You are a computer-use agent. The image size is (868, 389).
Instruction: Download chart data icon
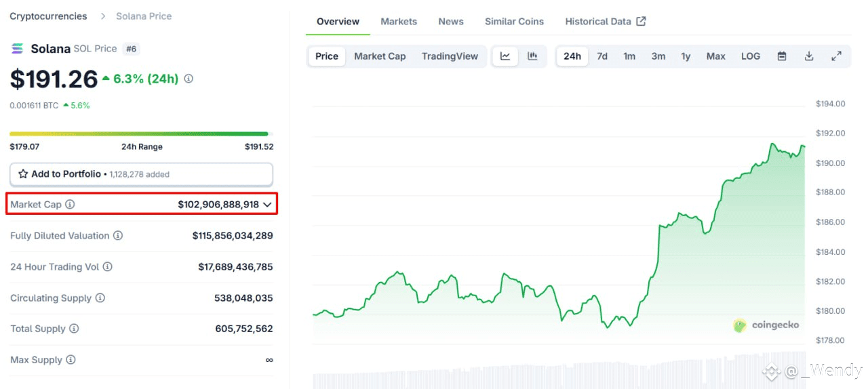[809, 56]
